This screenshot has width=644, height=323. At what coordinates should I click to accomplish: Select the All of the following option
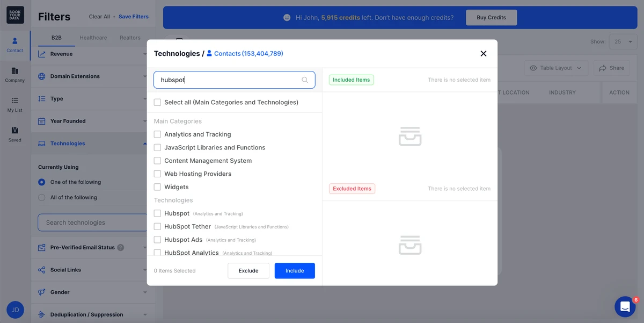coord(42,198)
